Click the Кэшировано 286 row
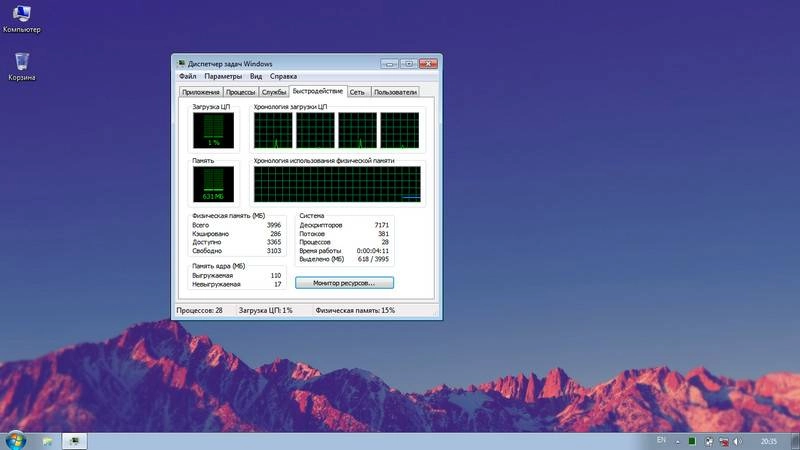The width and height of the screenshot is (800, 450). [x=237, y=234]
